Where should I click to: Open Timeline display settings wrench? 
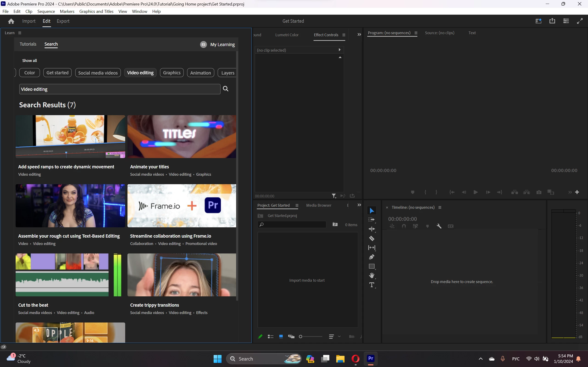(439, 226)
